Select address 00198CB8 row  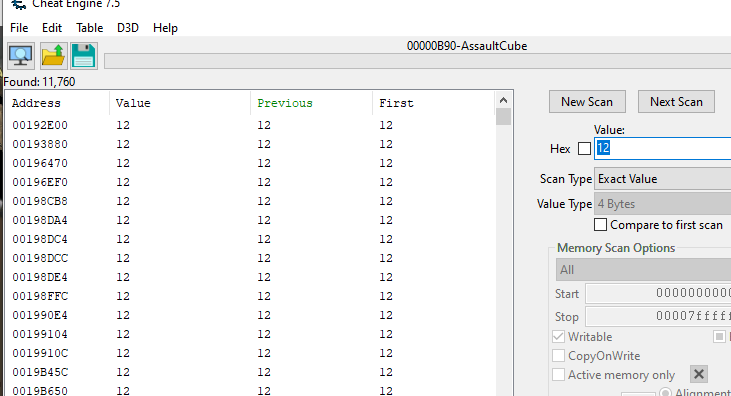(x=250, y=201)
